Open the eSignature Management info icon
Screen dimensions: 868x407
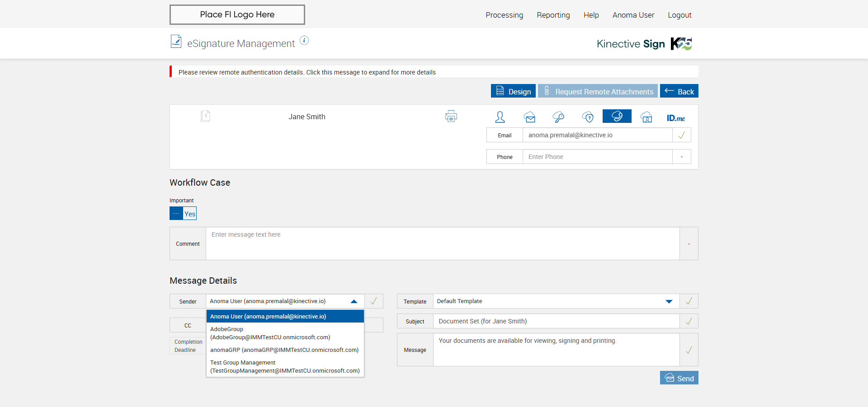point(304,41)
